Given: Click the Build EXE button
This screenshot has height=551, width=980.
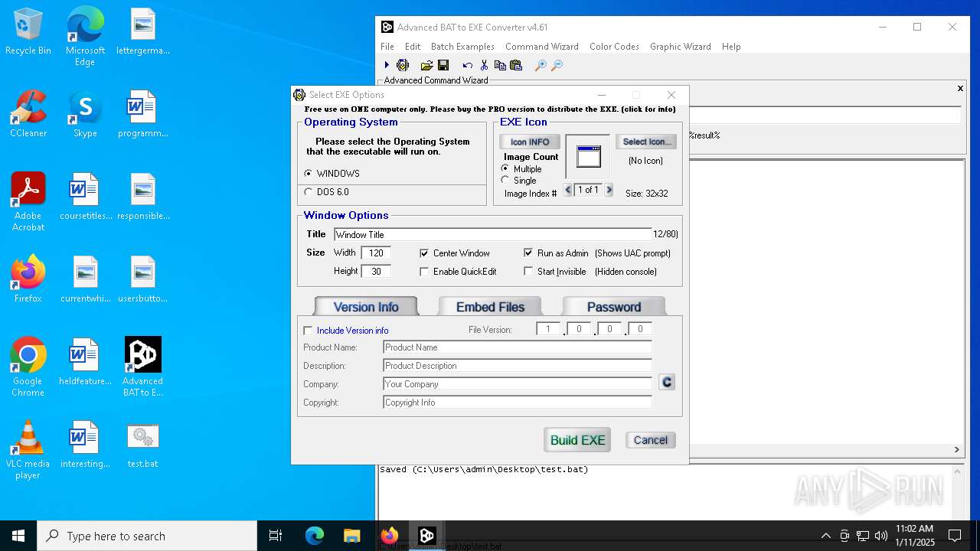Looking at the screenshot, I should point(577,440).
